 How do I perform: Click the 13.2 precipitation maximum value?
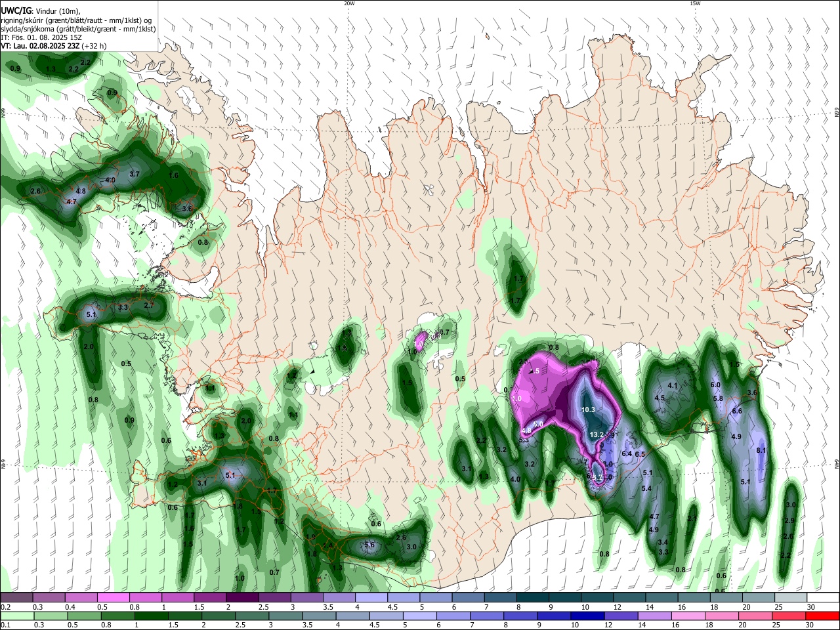(597, 434)
